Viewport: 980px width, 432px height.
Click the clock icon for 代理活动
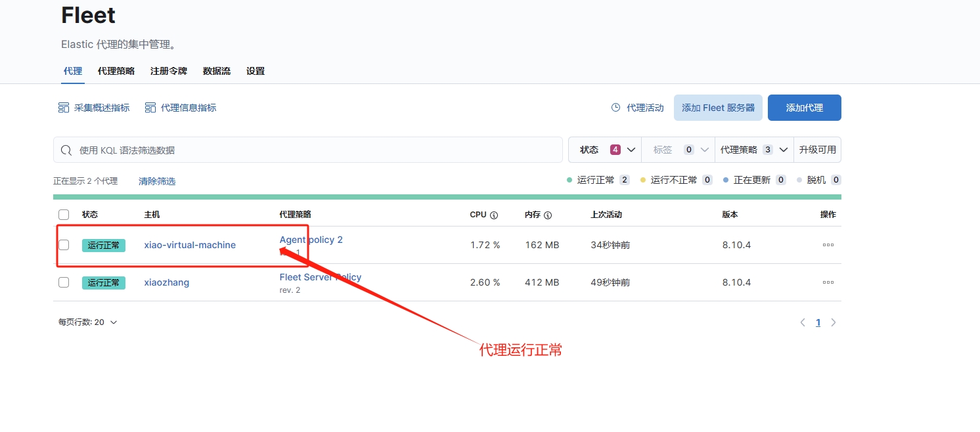[615, 108]
